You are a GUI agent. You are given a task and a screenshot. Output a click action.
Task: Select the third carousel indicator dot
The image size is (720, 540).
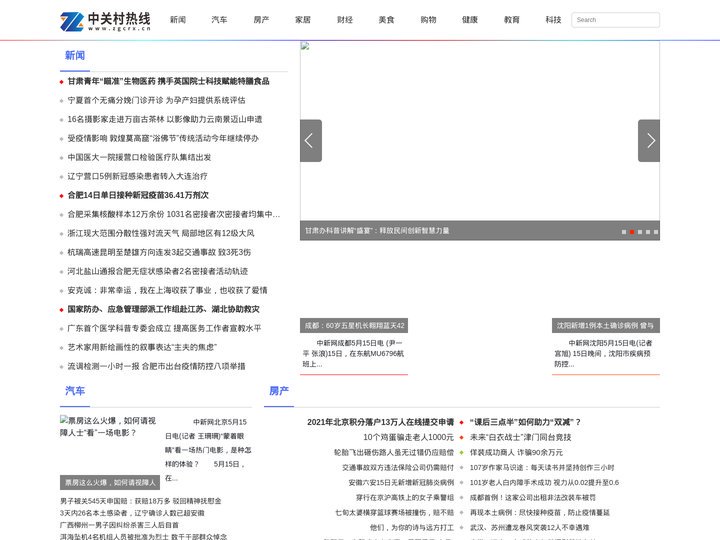click(640, 232)
